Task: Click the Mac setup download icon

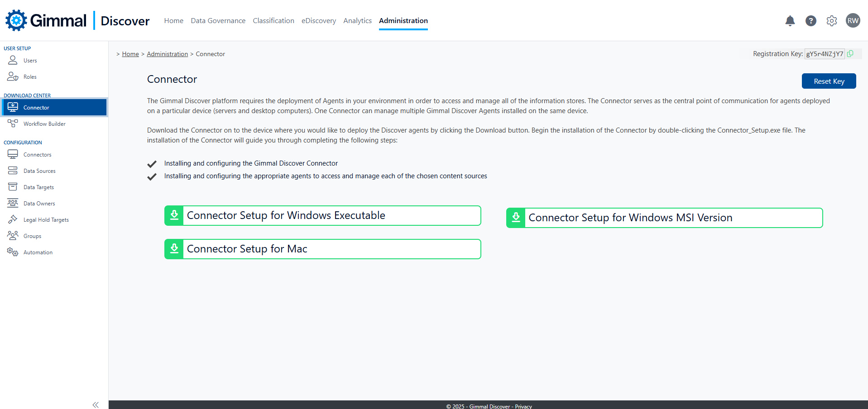Action: click(174, 249)
